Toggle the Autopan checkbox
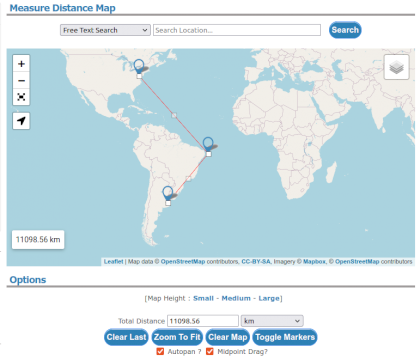 pyautogui.click(x=160, y=351)
